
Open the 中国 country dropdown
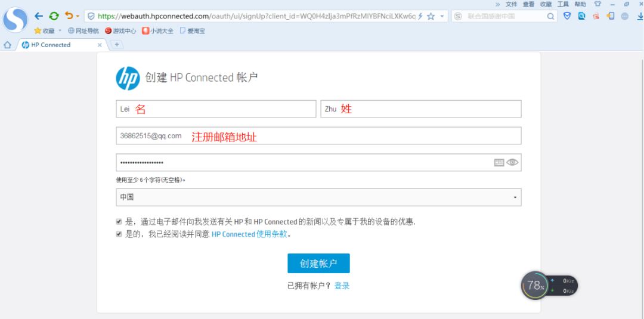tap(318, 197)
